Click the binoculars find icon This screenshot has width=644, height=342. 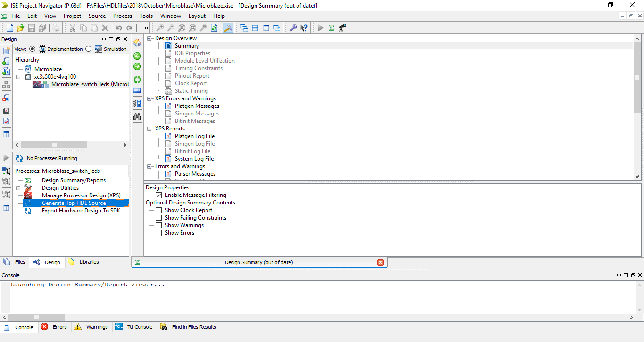(137, 116)
